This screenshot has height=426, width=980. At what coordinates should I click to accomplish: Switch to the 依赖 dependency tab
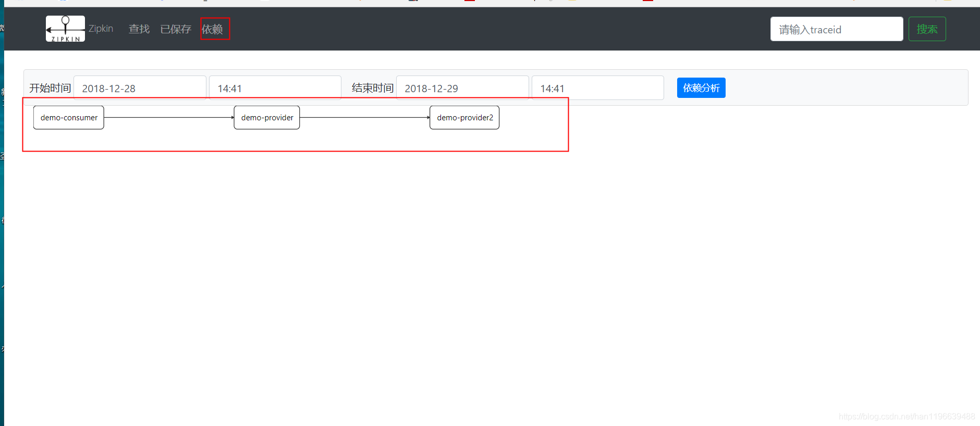pos(212,29)
